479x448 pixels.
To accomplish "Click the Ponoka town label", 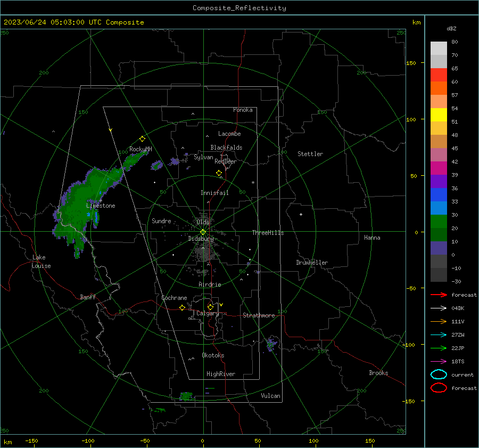I will (243, 110).
